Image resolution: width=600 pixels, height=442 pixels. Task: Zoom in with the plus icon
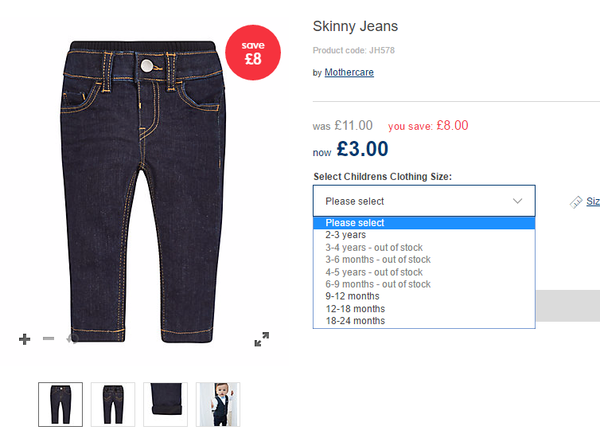(x=24, y=339)
